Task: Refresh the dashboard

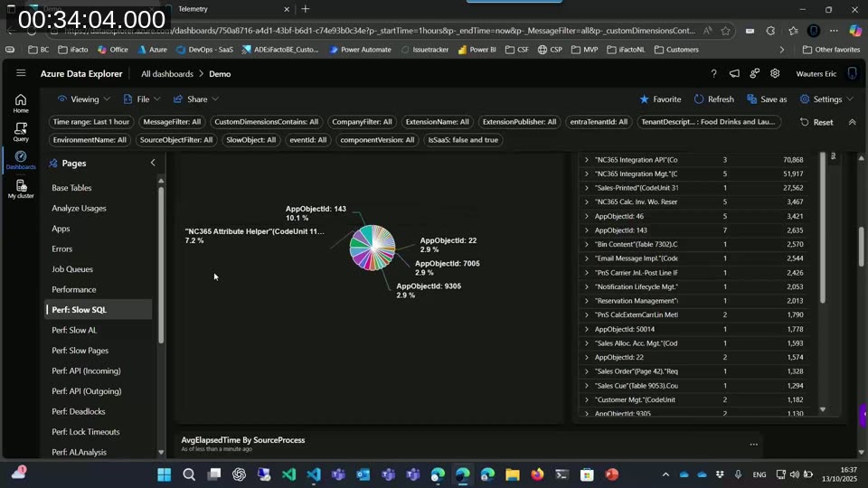Action: (x=714, y=99)
